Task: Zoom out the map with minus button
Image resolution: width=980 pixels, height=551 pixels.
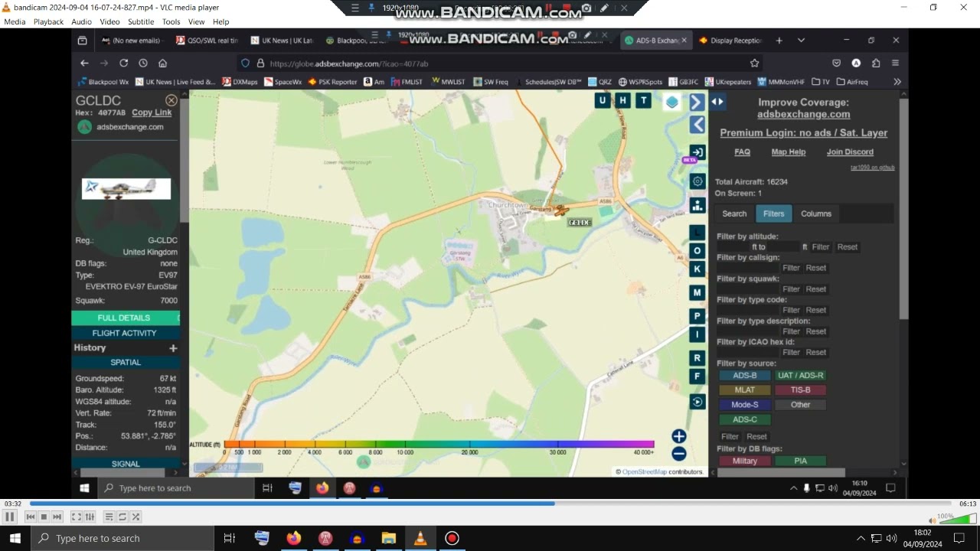Action: click(x=679, y=454)
